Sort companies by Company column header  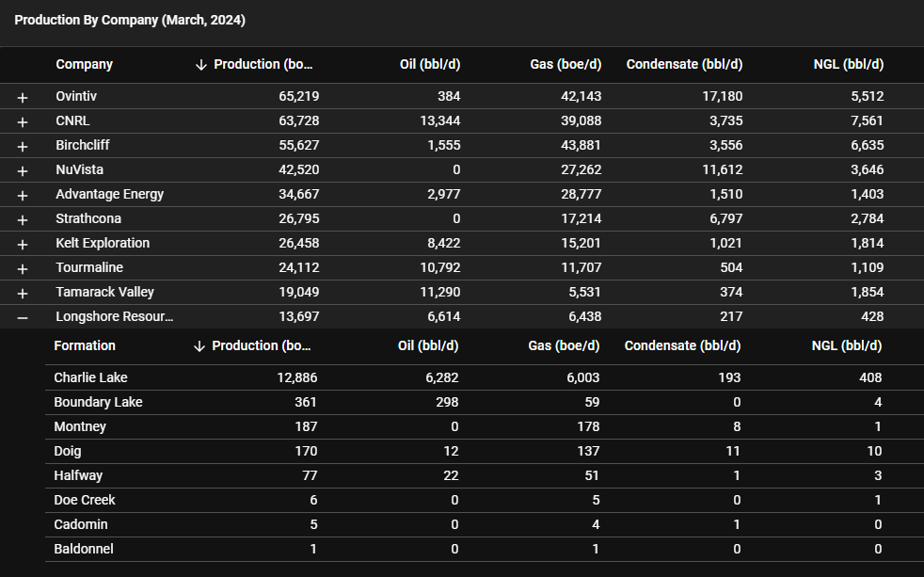pyautogui.click(x=85, y=64)
